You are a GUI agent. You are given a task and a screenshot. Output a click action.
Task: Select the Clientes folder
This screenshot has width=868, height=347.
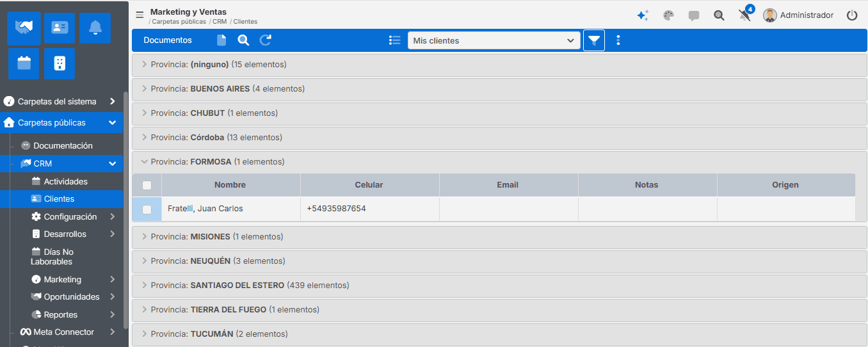[x=61, y=199]
